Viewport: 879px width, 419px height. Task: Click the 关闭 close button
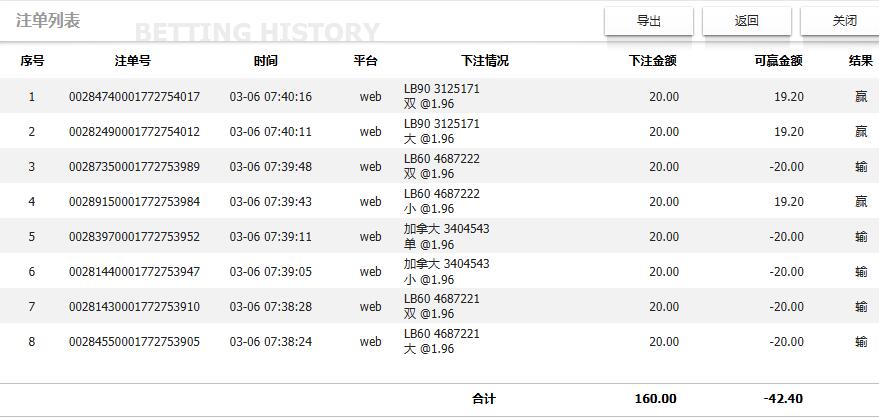844,21
